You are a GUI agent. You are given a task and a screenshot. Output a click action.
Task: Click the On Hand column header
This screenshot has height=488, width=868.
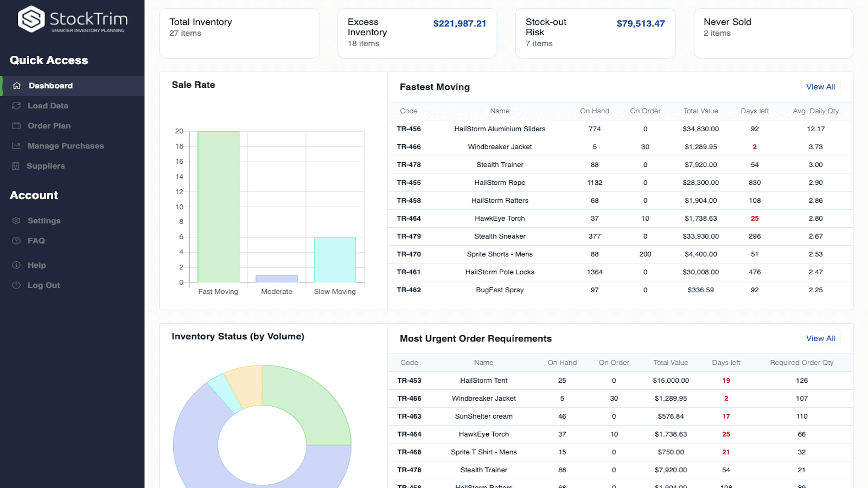[595, 111]
